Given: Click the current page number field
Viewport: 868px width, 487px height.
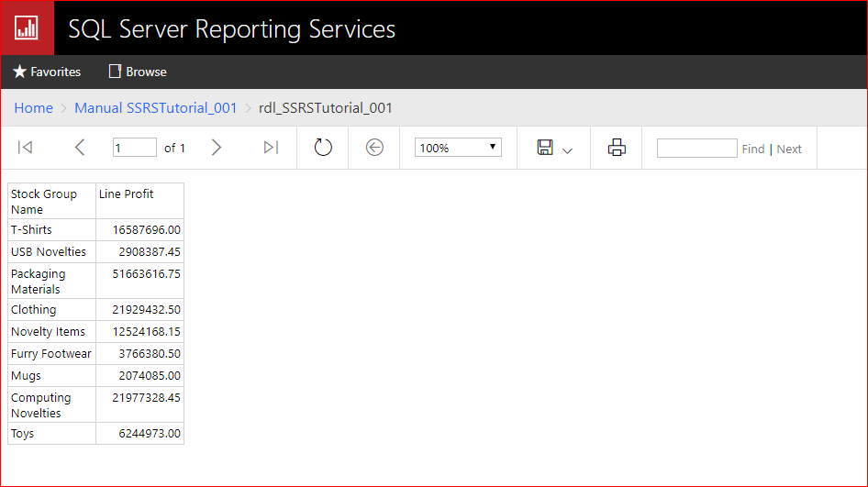Looking at the screenshot, I should [135, 148].
